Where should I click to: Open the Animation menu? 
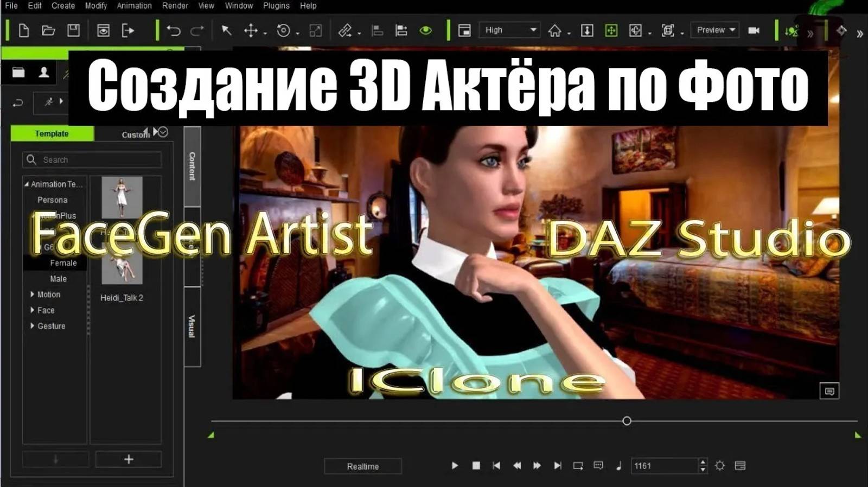pos(135,5)
